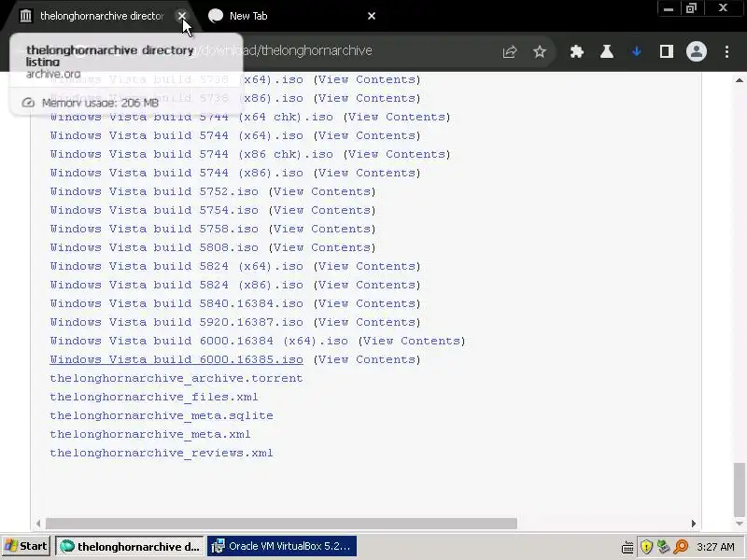Toggle the side panel icon
This screenshot has height=560, width=747.
click(667, 51)
